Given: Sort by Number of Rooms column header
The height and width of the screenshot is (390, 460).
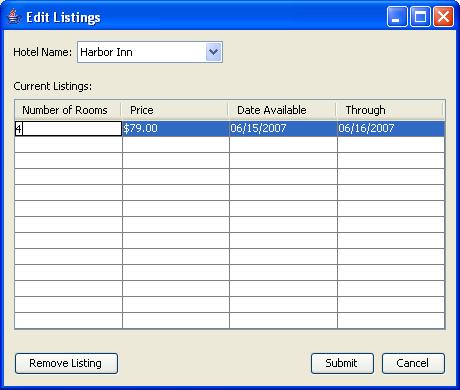Looking at the screenshot, I should click(68, 110).
